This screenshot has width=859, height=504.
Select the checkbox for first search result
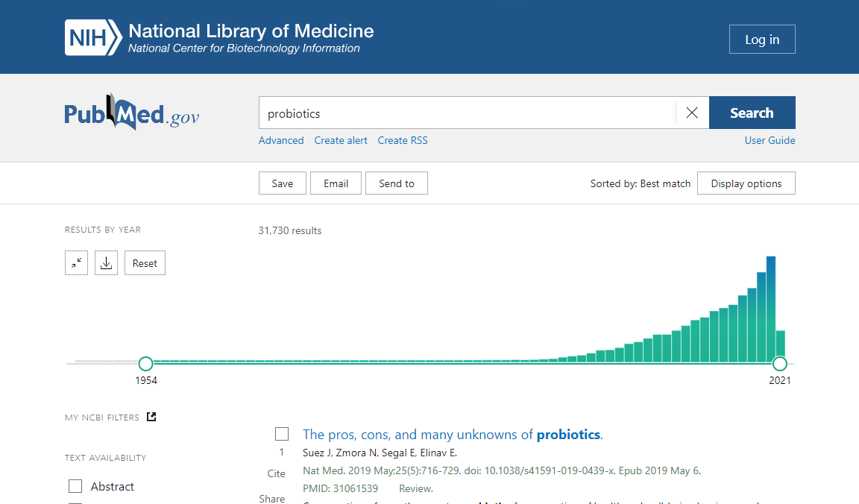[282, 434]
